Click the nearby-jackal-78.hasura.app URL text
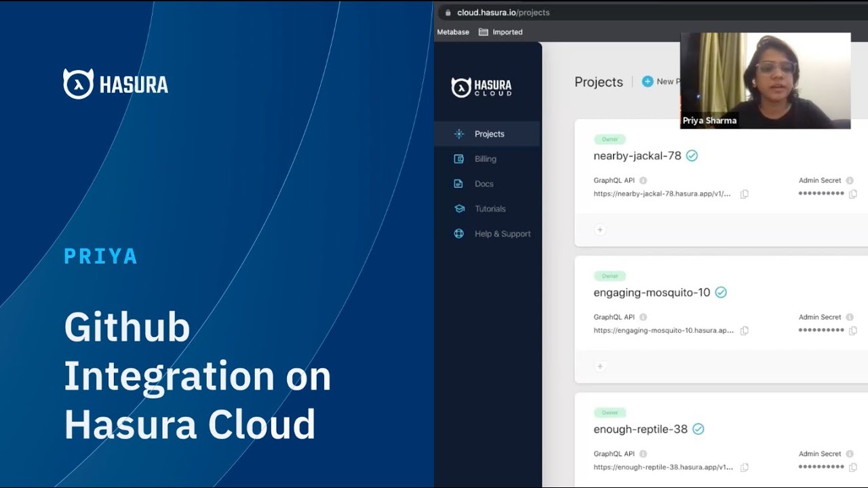 pyautogui.click(x=662, y=194)
